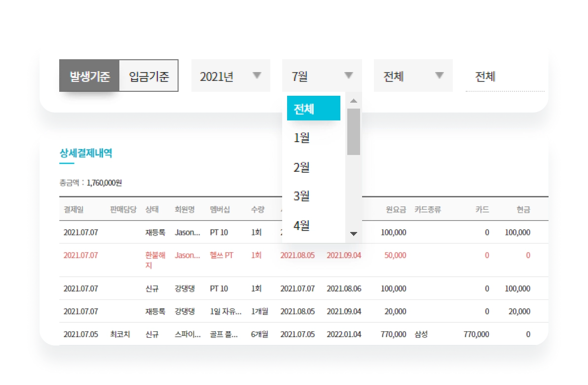588x385 pixels.
Task: Click the 최코치 salesperson cell
Action: 120,334
